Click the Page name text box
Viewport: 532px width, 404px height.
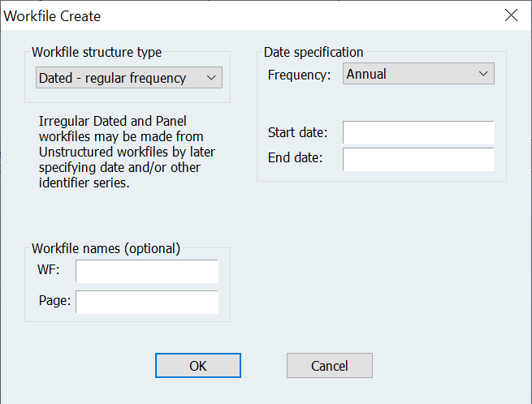(146, 301)
